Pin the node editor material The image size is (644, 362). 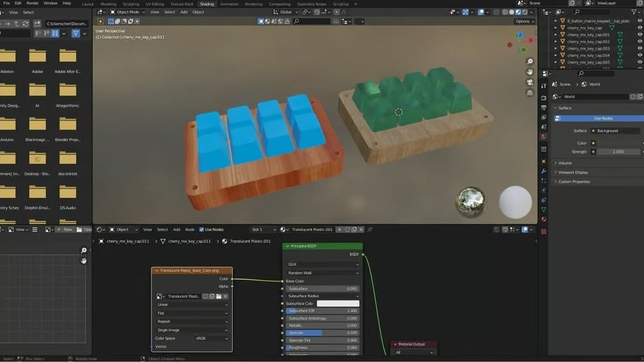(x=370, y=230)
